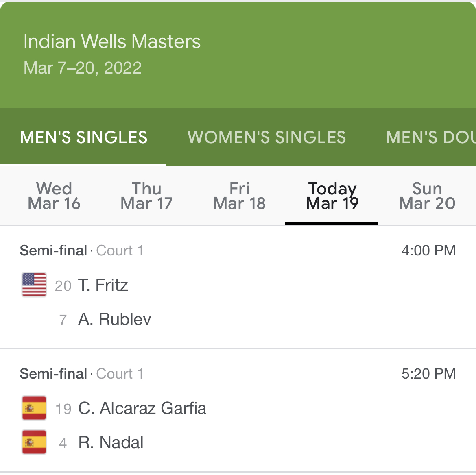Viewport: 476px width, 475px height.
Task: Select Today Mar 19 date tab
Action: (x=332, y=196)
